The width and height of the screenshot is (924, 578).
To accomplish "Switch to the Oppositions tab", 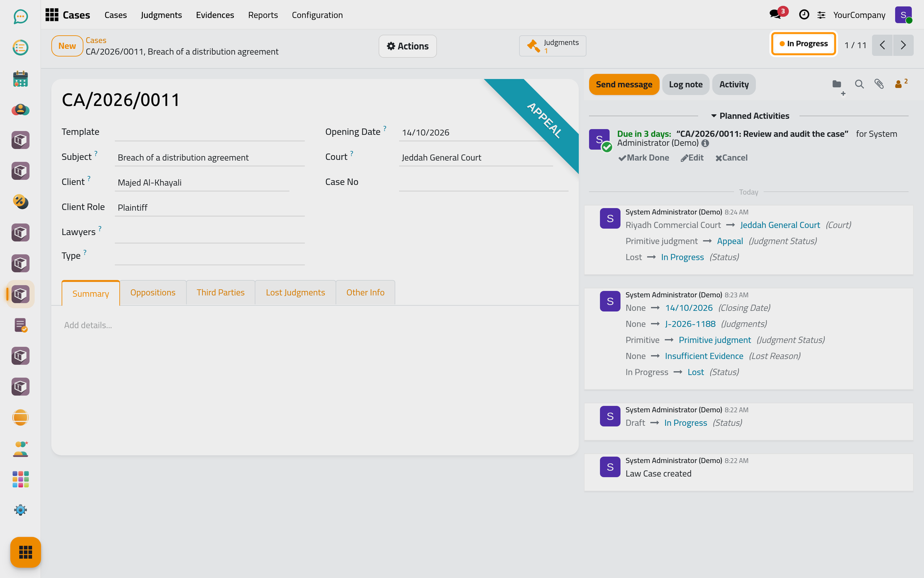I will [x=153, y=292].
